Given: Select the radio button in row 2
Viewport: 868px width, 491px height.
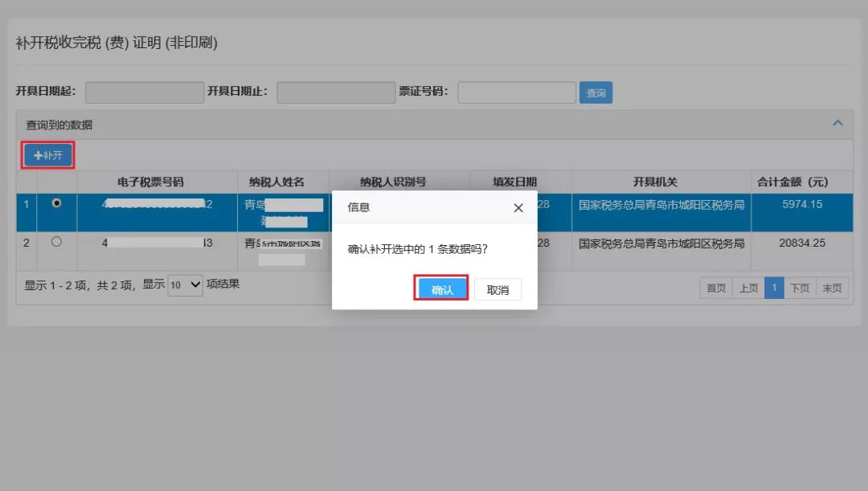Looking at the screenshot, I should (x=56, y=242).
